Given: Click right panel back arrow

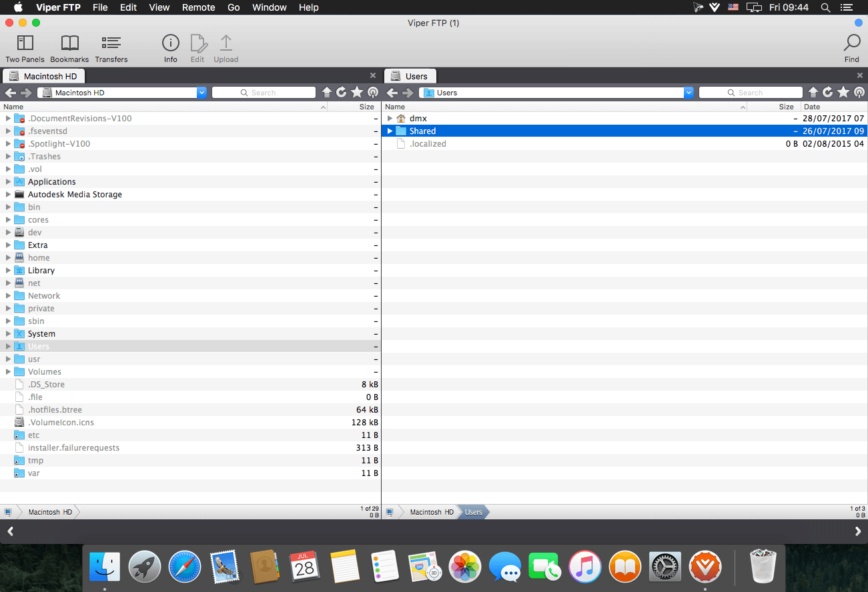Looking at the screenshot, I should pos(392,93).
